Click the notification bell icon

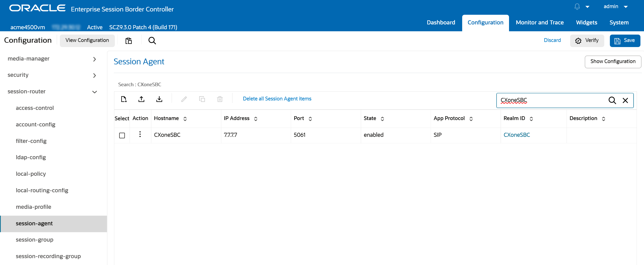[x=577, y=7]
